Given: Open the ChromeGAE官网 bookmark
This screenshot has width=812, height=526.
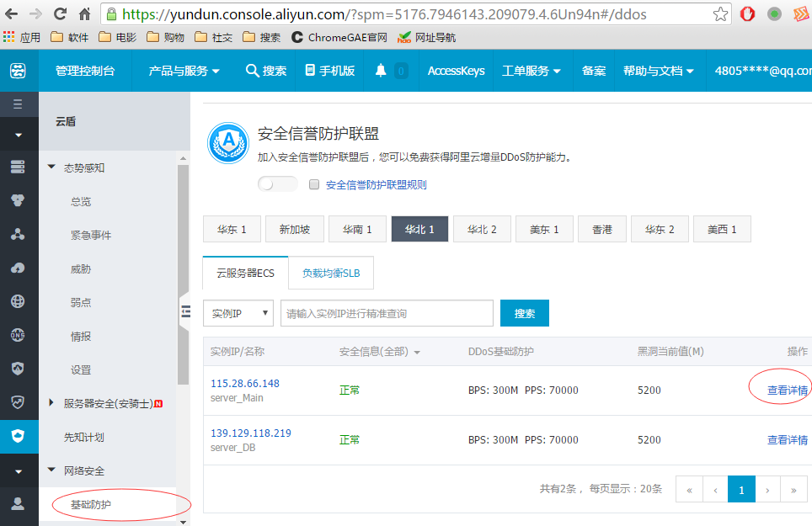Looking at the screenshot, I should [x=339, y=37].
